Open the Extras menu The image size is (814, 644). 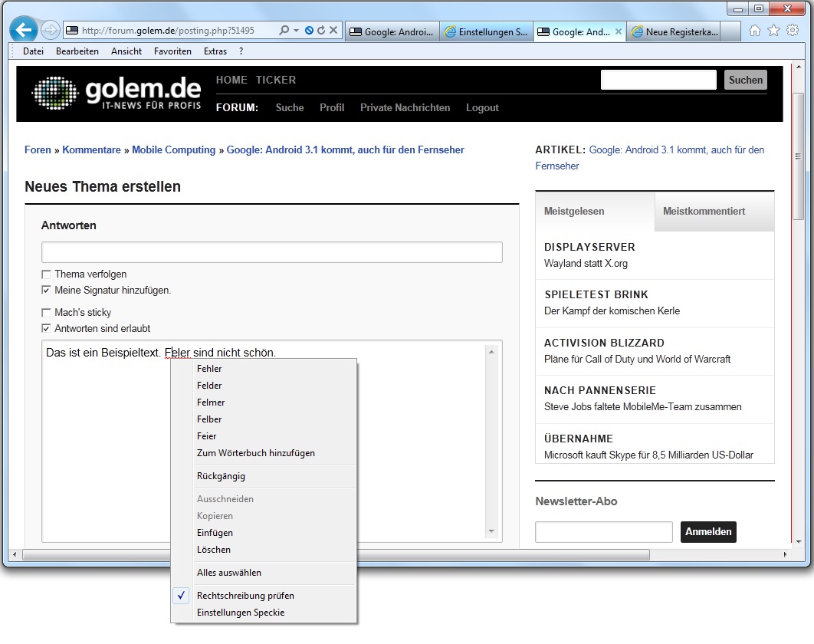click(215, 51)
